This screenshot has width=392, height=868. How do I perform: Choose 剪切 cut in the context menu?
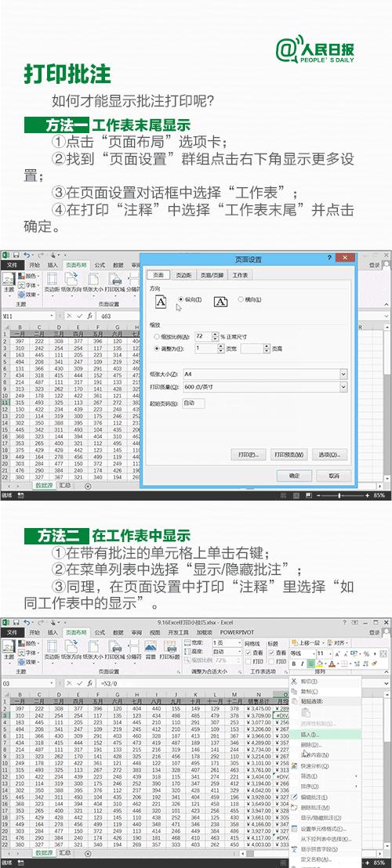coord(325,682)
